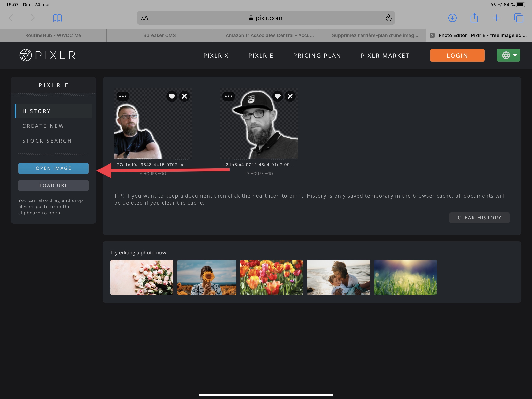
Task: Click the Pixlr logo
Action: coord(47,55)
